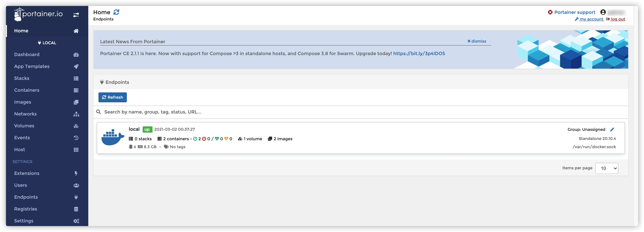Click the Volumes cubes icon
Image resolution: width=644 pixels, height=232 pixels.
tap(76, 126)
